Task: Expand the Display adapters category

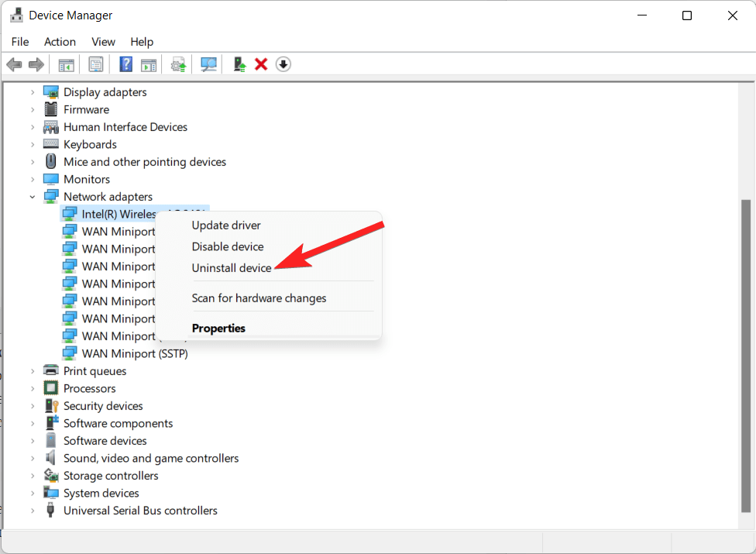Action: (x=33, y=91)
